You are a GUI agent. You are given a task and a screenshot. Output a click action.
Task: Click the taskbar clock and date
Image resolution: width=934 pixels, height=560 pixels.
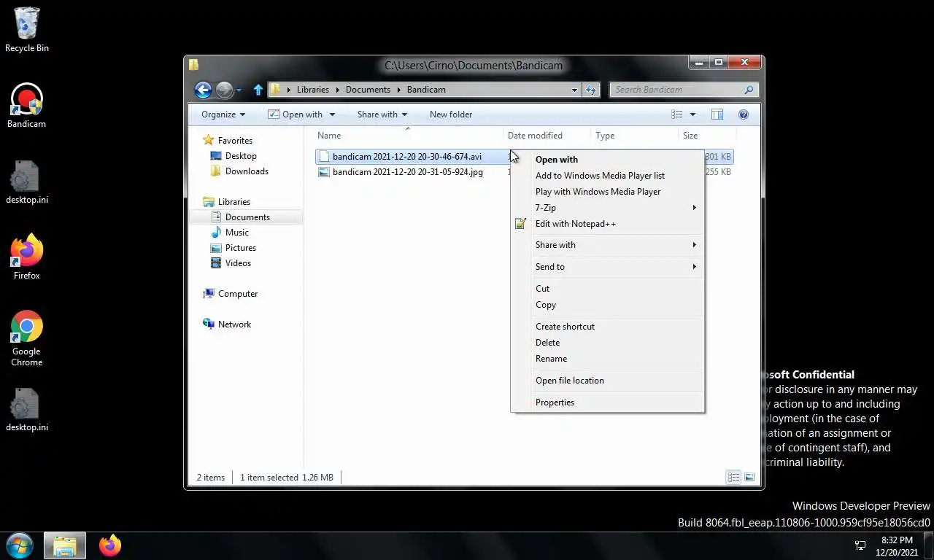click(x=897, y=546)
